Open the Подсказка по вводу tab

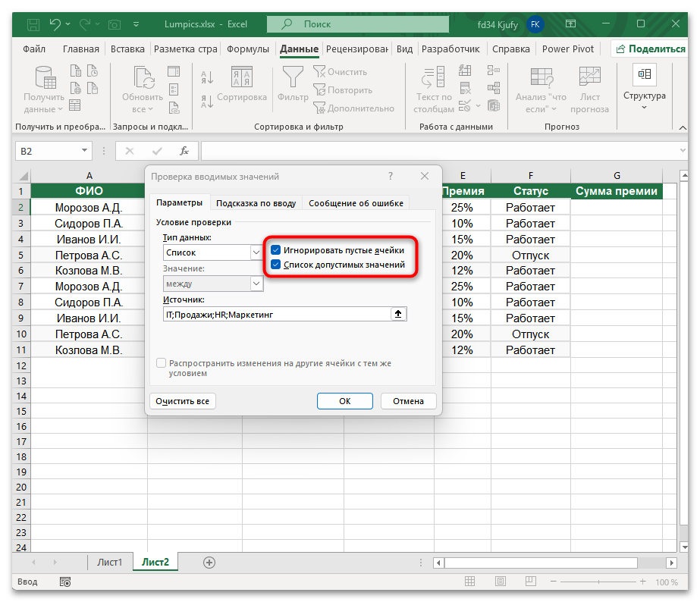click(x=256, y=203)
